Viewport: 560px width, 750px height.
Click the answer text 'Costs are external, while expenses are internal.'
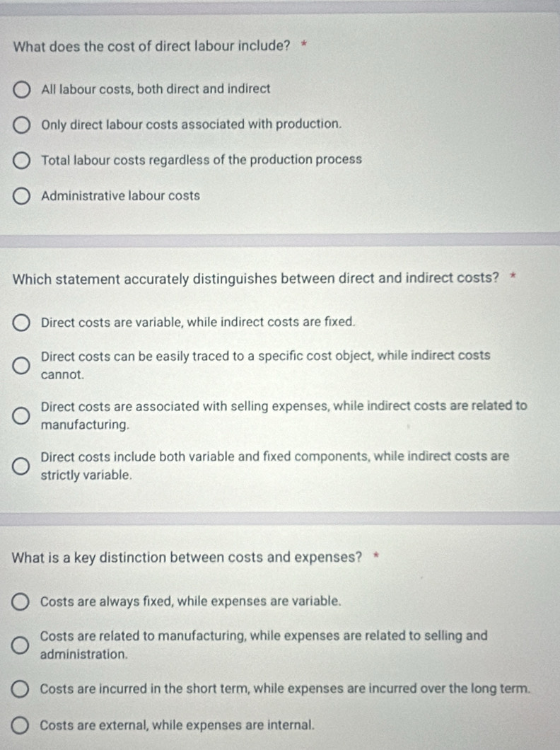177,725
